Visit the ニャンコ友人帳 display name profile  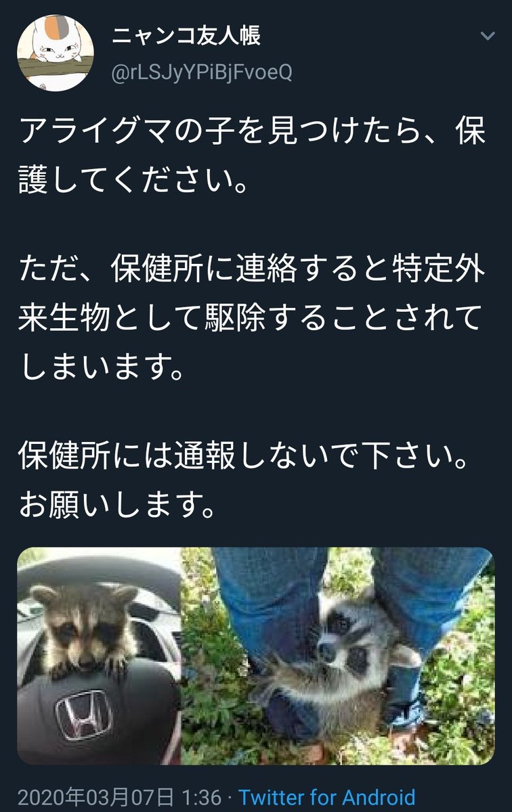tap(185, 36)
